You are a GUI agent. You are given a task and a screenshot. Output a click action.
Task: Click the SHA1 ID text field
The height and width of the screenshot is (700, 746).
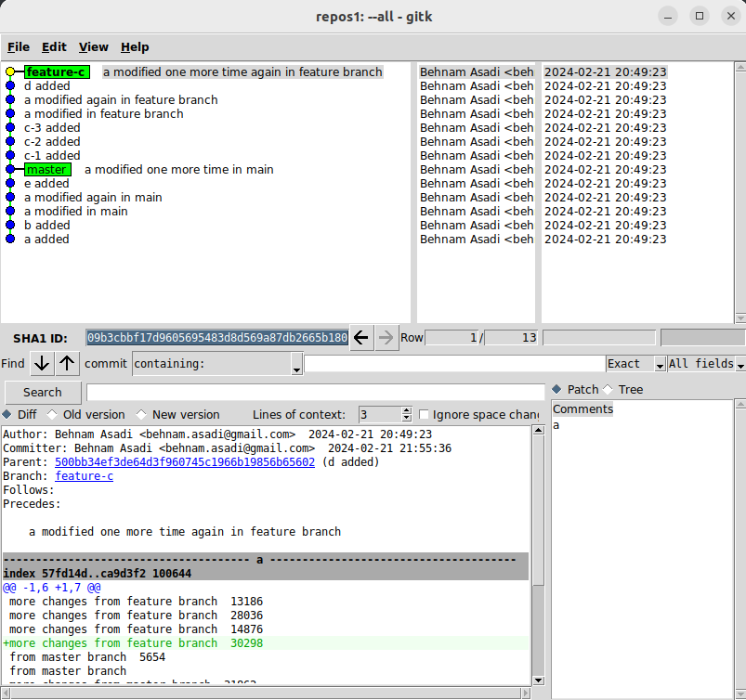pos(216,338)
